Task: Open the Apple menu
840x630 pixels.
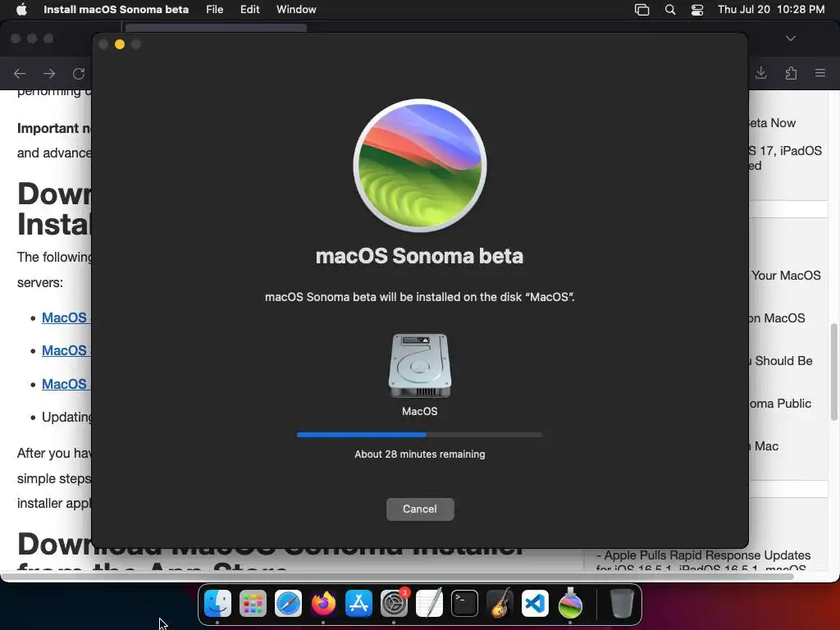Action: (x=21, y=10)
